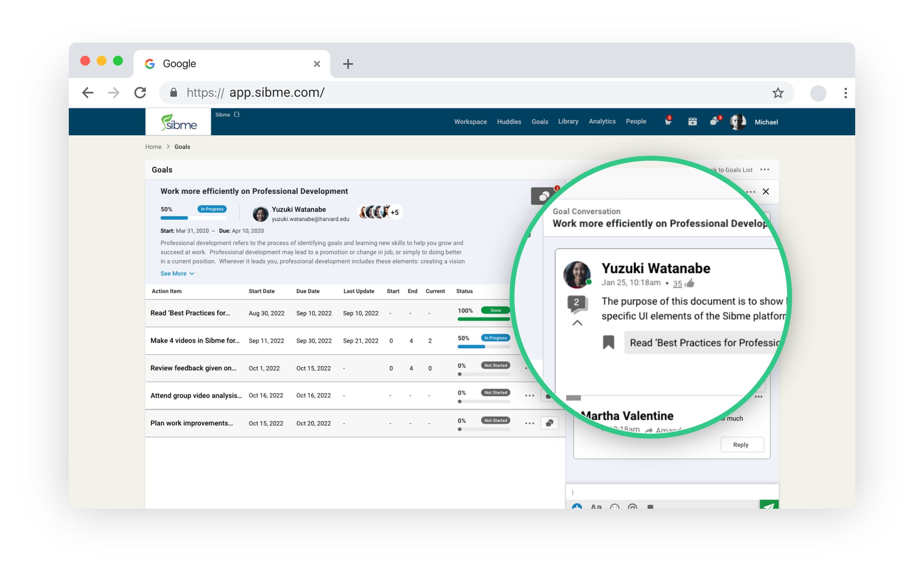Click Yuzuki Watanabe's avatar in the goal header

pyautogui.click(x=260, y=214)
